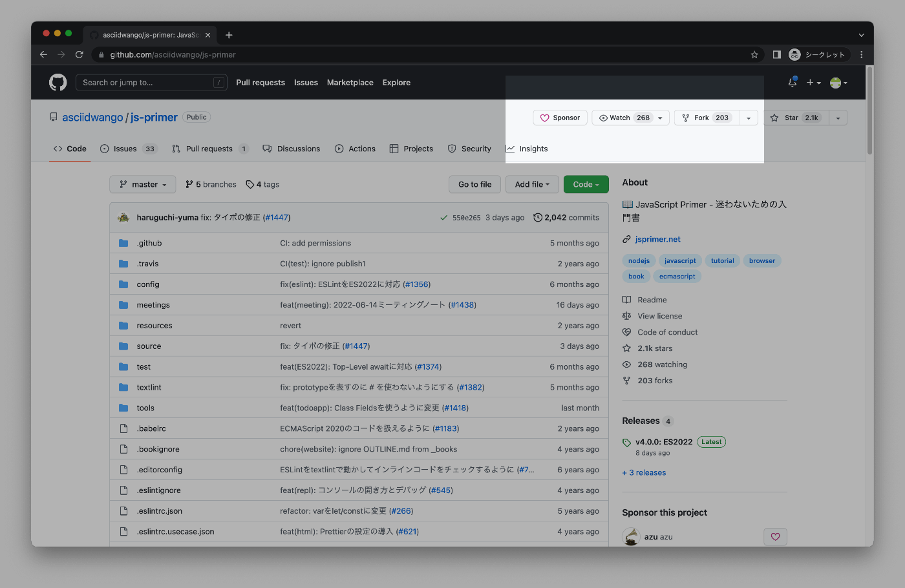
Task: Click the heart sponsor button next to azu
Action: tap(775, 536)
